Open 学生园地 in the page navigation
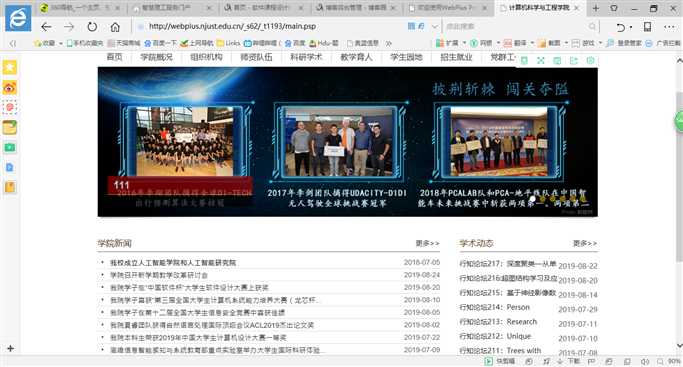683x367 pixels. point(406,57)
